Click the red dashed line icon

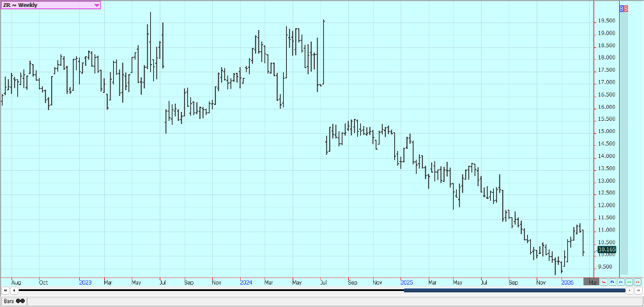tap(637, 282)
